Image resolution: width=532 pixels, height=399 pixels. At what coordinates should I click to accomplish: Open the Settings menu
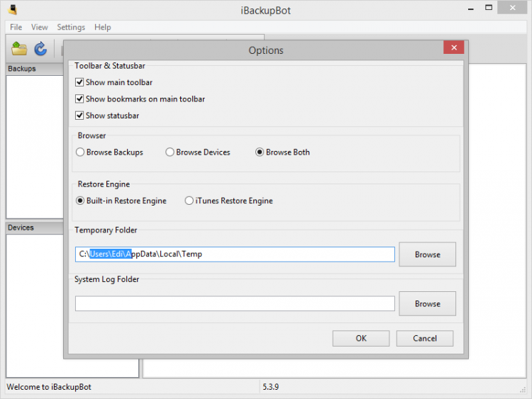click(71, 27)
